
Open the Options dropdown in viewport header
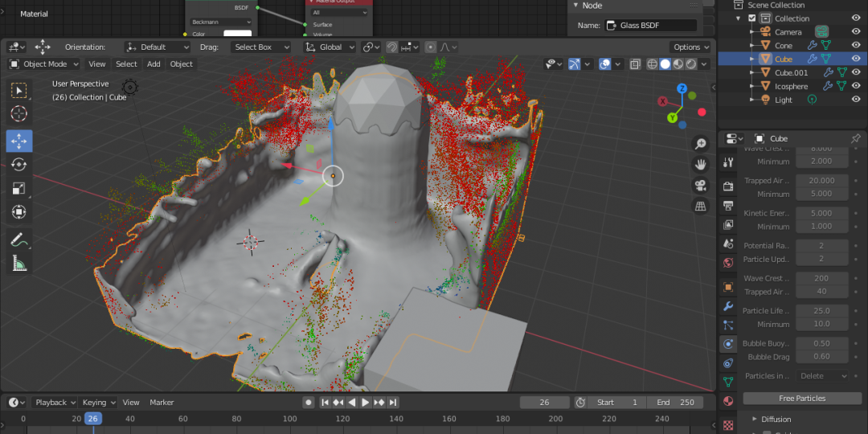691,47
